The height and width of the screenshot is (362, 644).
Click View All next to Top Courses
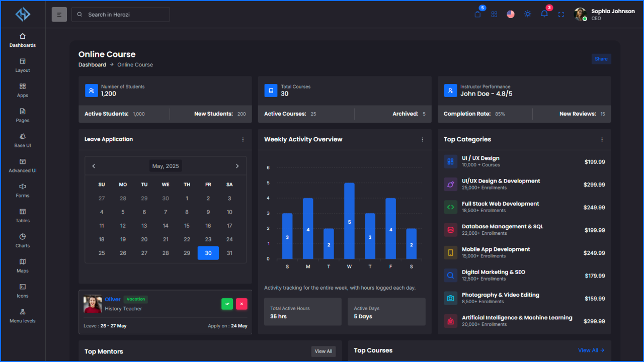click(591, 350)
